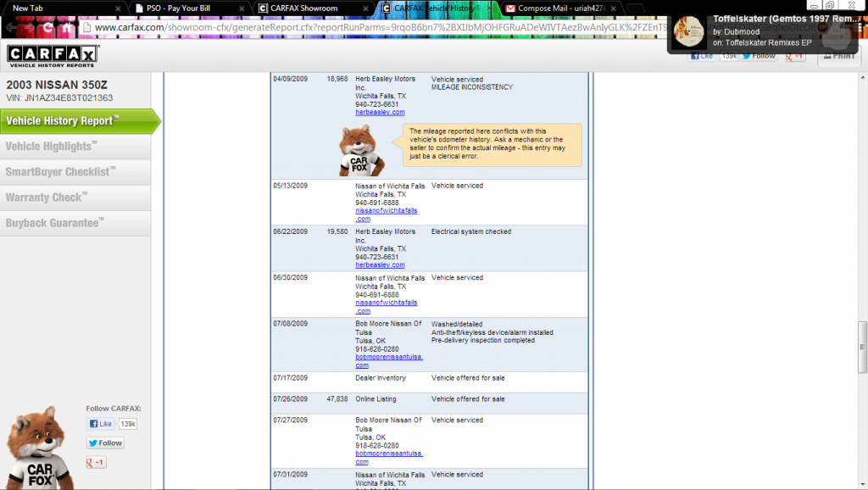Click the header Twitter Follow button
The width and height of the screenshot is (868, 490).
(x=759, y=56)
